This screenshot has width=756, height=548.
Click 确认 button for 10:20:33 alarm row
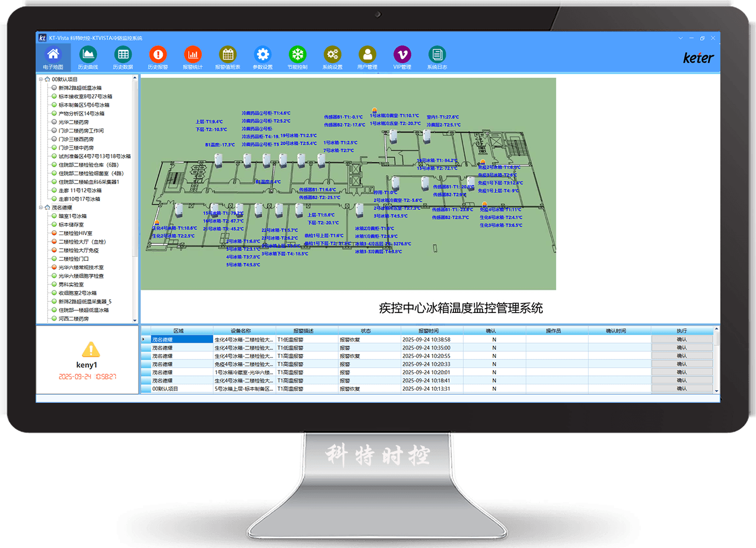coord(681,364)
